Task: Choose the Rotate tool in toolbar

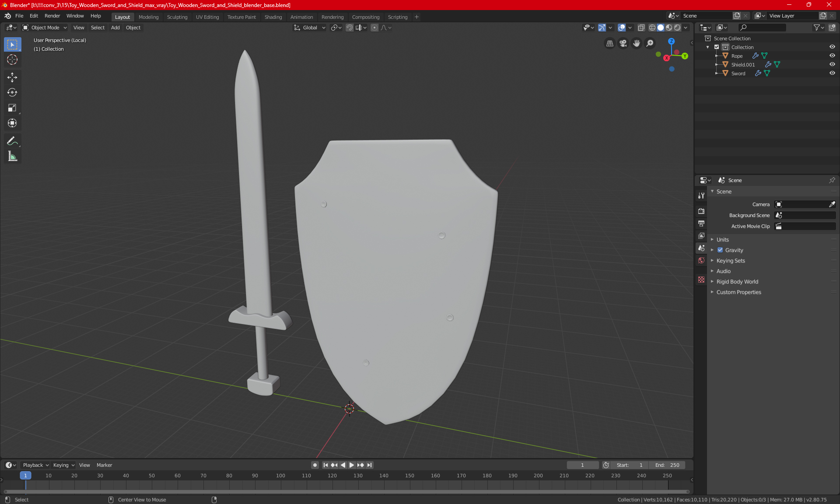Action: tap(12, 92)
